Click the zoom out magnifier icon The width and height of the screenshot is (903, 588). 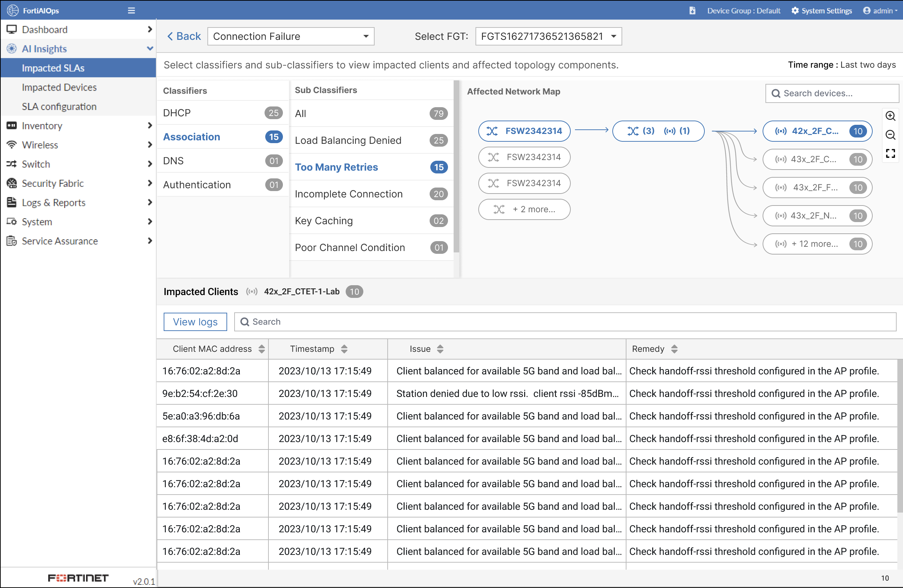pyautogui.click(x=890, y=135)
